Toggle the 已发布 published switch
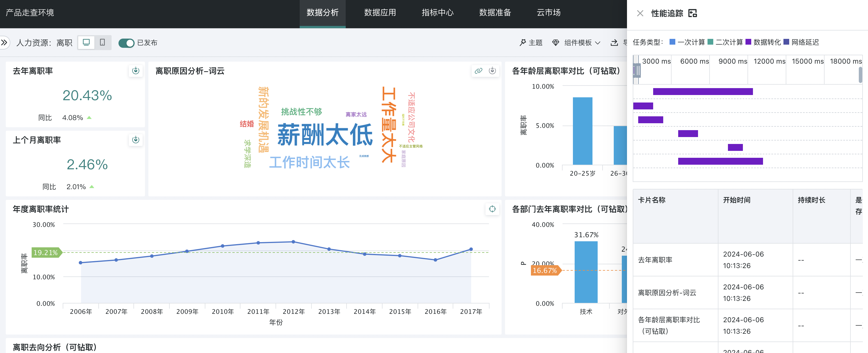This screenshot has height=353, width=868. pos(126,43)
